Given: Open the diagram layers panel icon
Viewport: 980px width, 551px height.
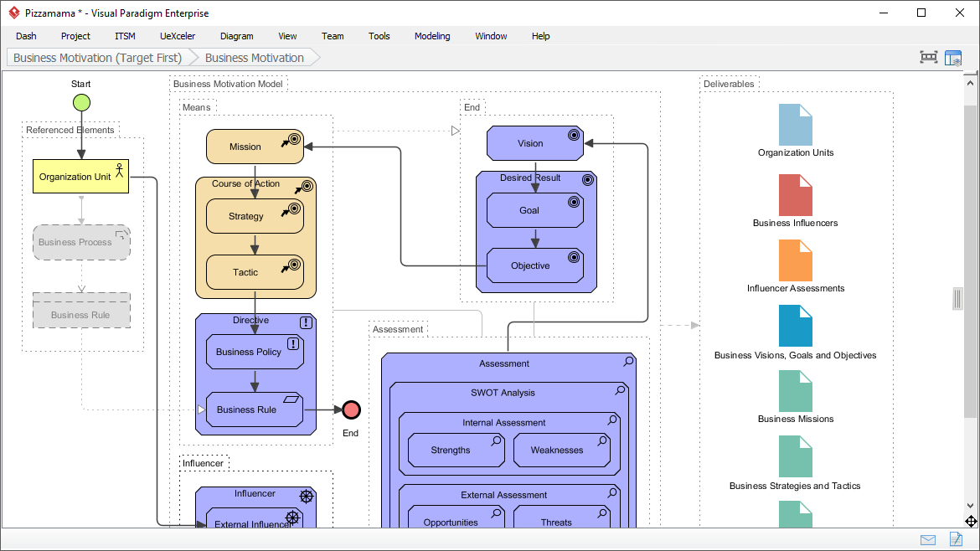Looking at the screenshot, I should point(953,57).
